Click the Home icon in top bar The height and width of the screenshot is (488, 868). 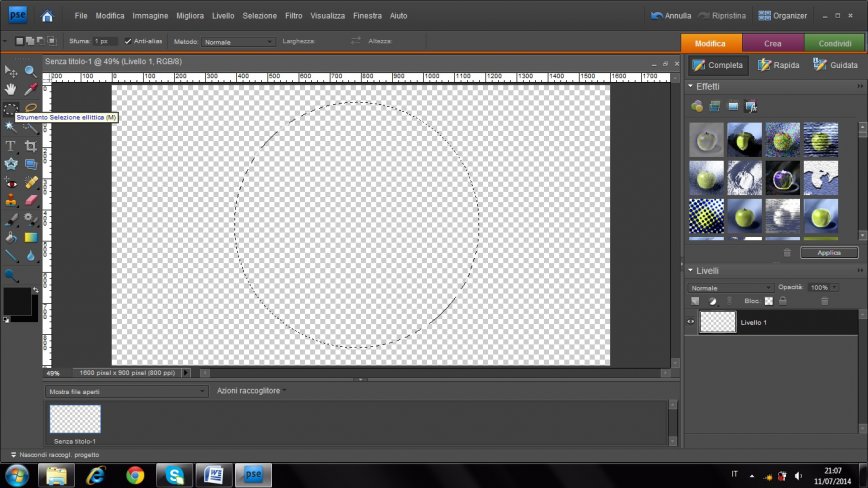[47, 16]
